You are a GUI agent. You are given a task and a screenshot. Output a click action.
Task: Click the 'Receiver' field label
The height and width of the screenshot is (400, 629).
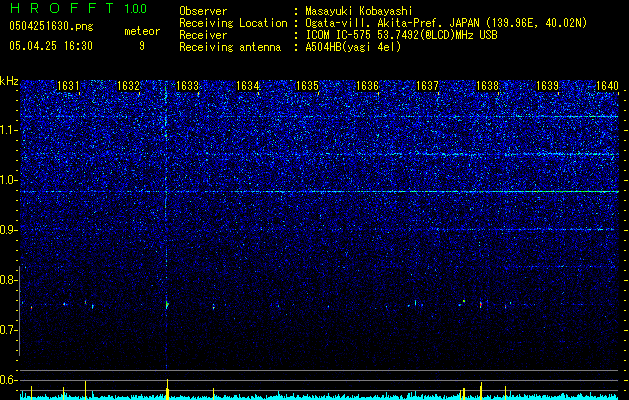pyautogui.click(x=203, y=35)
